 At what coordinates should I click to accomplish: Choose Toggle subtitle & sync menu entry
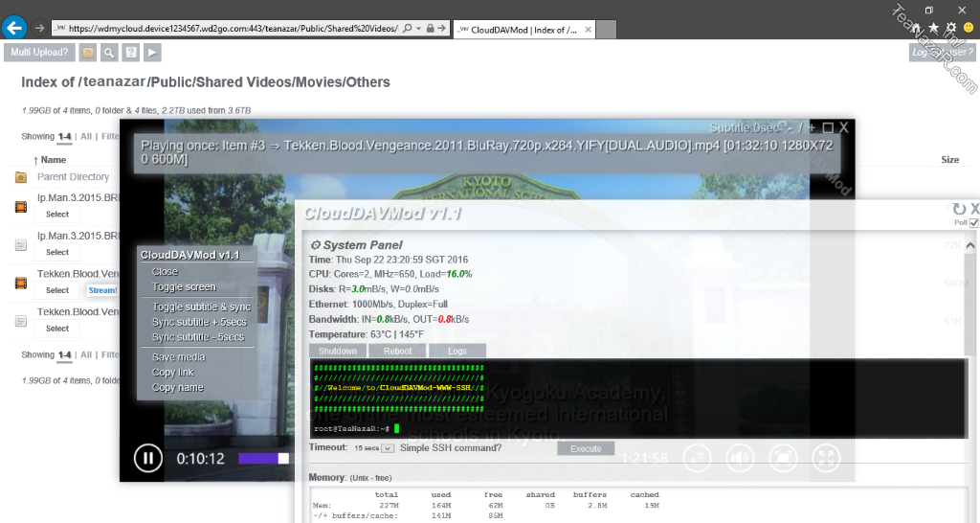201,307
